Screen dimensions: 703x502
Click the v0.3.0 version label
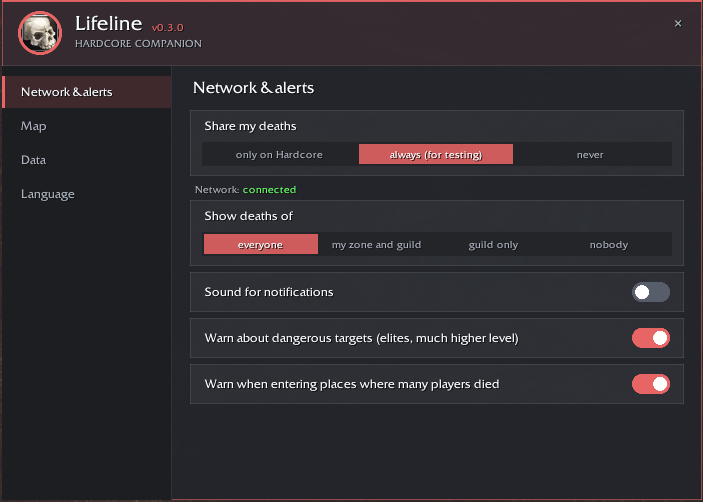click(x=168, y=28)
